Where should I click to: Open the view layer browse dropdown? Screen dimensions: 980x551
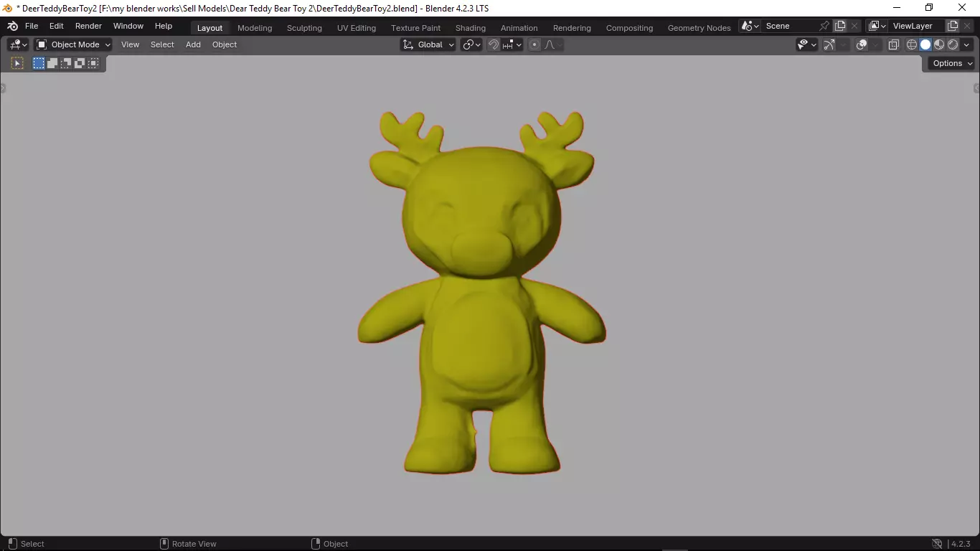[877, 26]
